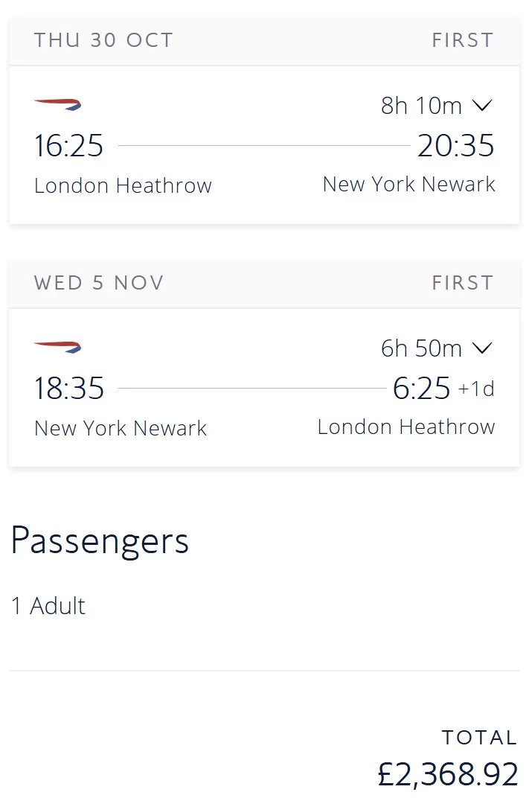Click the 18:35 departure time
The height and width of the screenshot is (798, 532).
tap(69, 389)
